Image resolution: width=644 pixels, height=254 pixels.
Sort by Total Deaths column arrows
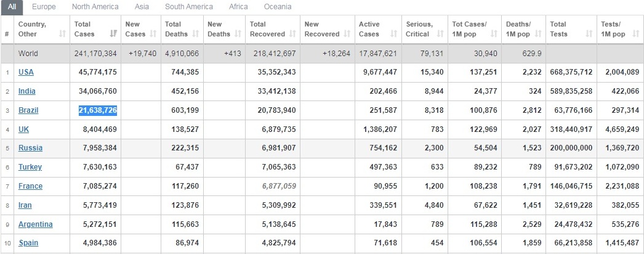coord(196,34)
